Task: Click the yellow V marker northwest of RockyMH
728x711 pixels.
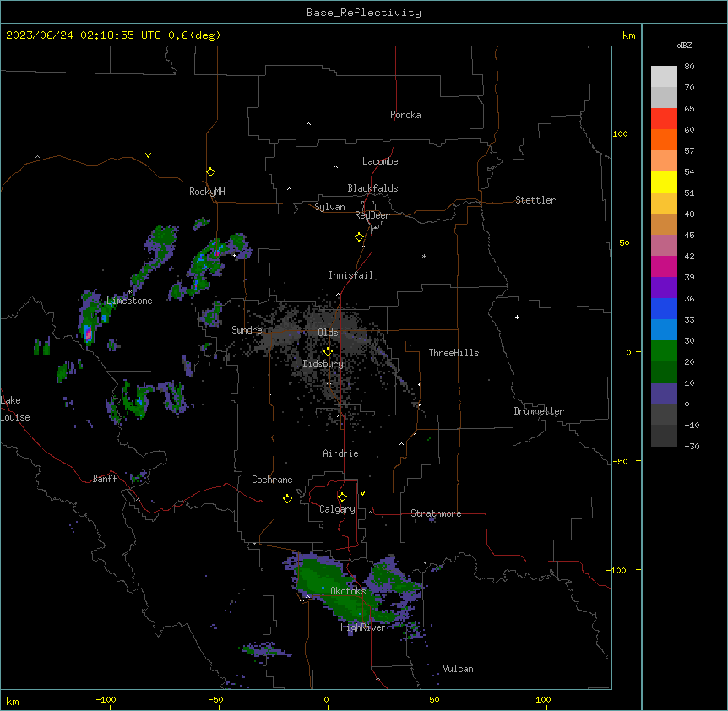Action: click(x=148, y=155)
